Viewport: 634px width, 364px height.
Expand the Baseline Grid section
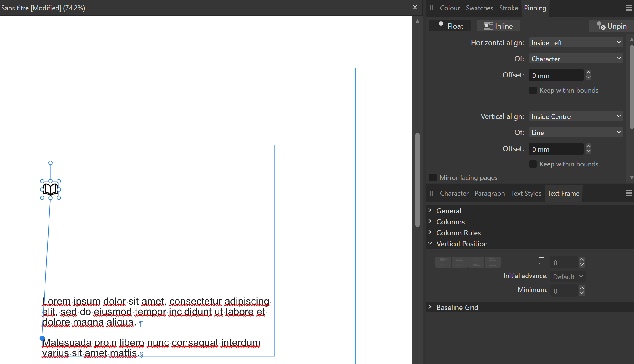tap(430, 307)
